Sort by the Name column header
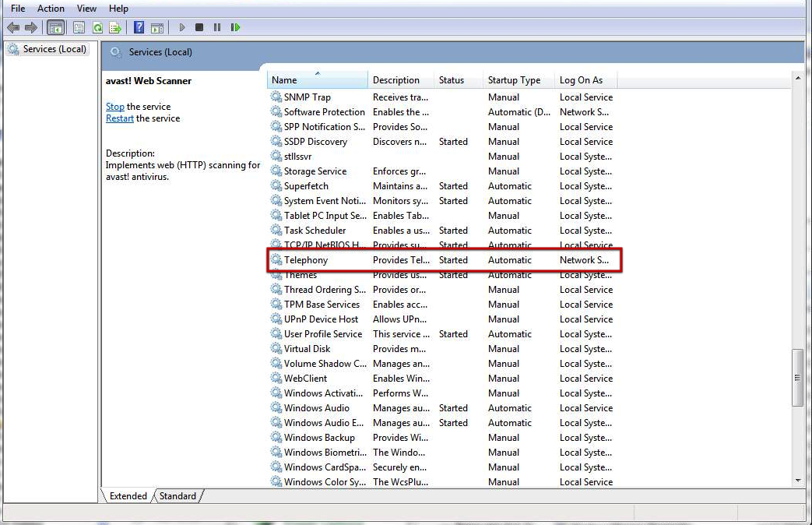This screenshot has width=812, height=525. pos(317,80)
